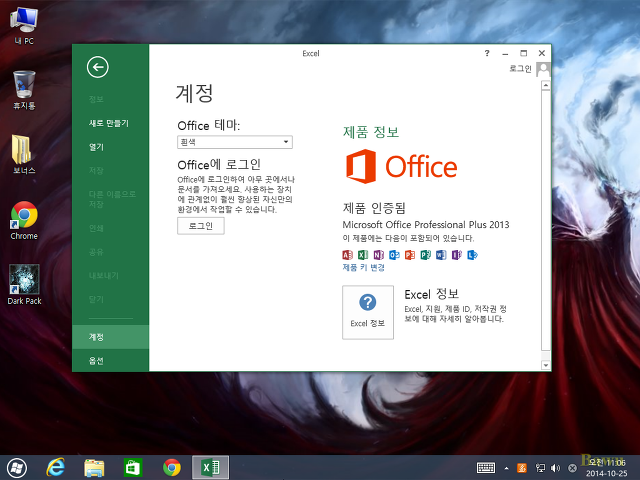The width and height of the screenshot is (640, 480).
Task: Open the touch keyboard tray icon
Action: (x=486, y=468)
